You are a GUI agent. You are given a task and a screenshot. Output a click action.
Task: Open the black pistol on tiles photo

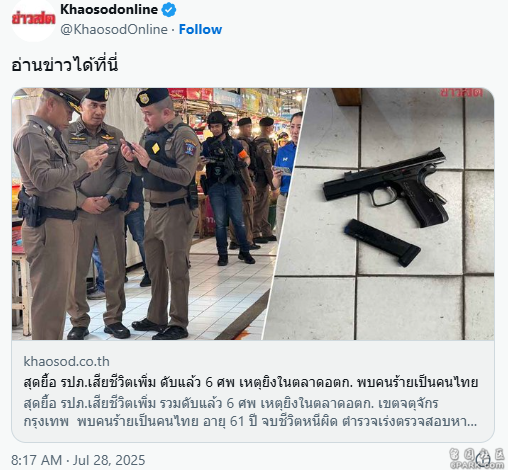[383, 214]
